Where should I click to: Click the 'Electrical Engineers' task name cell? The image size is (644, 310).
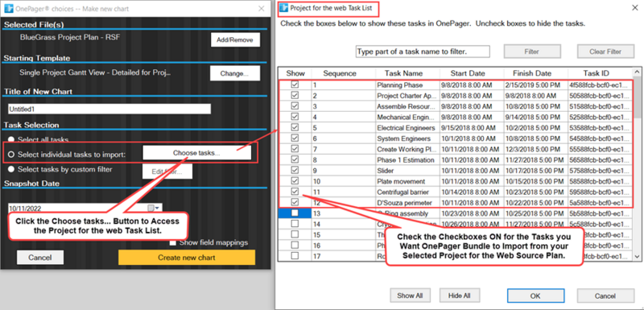coord(407,128)
